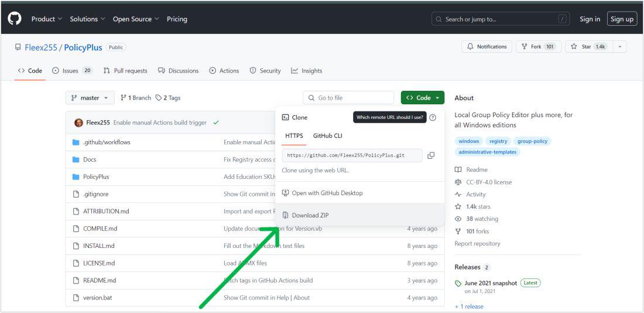The height and width of the screenshot is (313, 644).
Task: Copy the clone URL with the copy icon
Action: (431, 155)
